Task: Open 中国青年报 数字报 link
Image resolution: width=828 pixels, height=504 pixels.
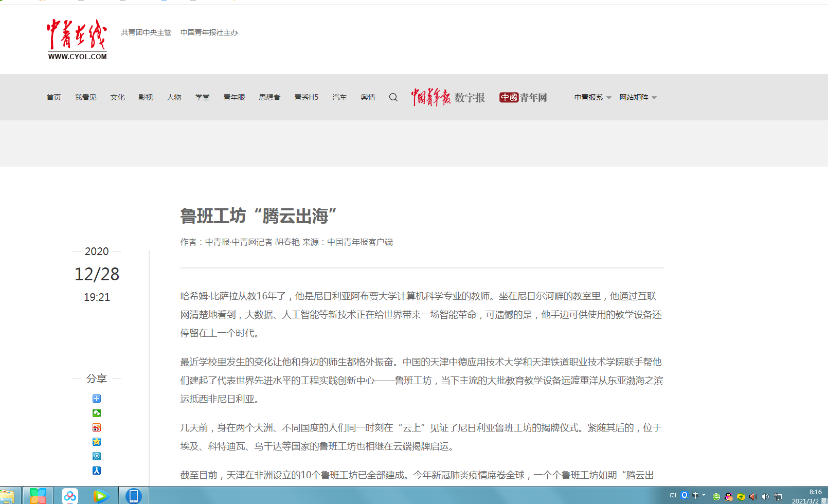Action: 447,97
